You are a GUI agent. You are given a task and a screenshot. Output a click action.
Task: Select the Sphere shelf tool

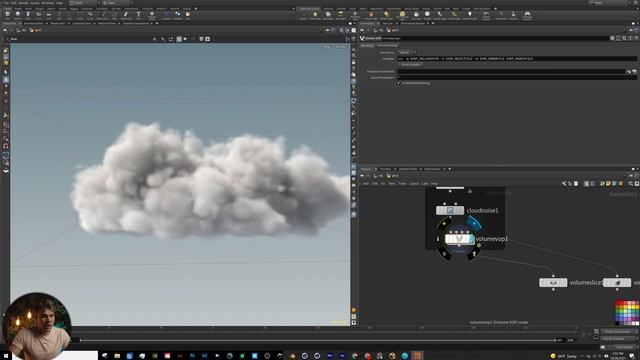(18, 15)
